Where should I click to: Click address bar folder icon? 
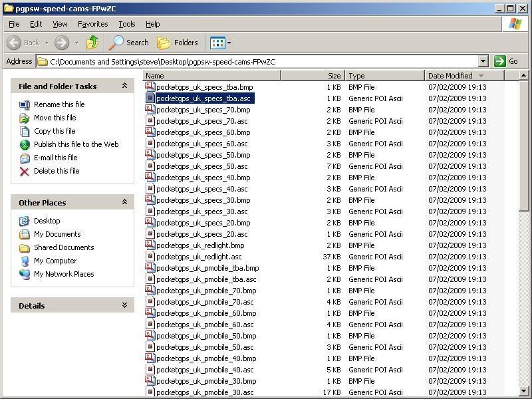pyautogui.click(x=43, y=62)
